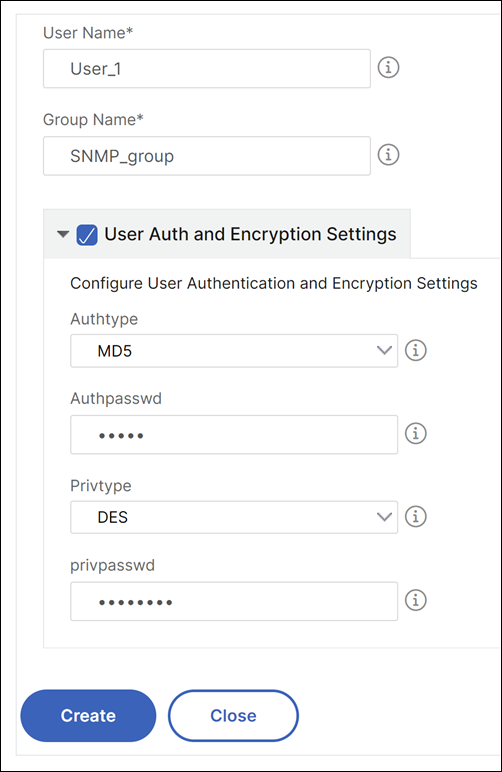The image size is (502, 772).
Task: Click the Authtype label
Action: (x=104, y=319)
